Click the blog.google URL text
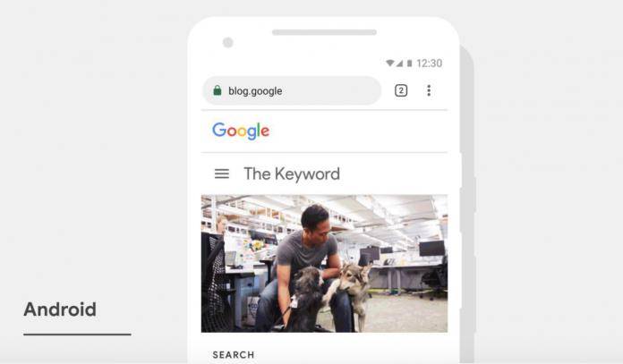623x364 pixels. 255,91
